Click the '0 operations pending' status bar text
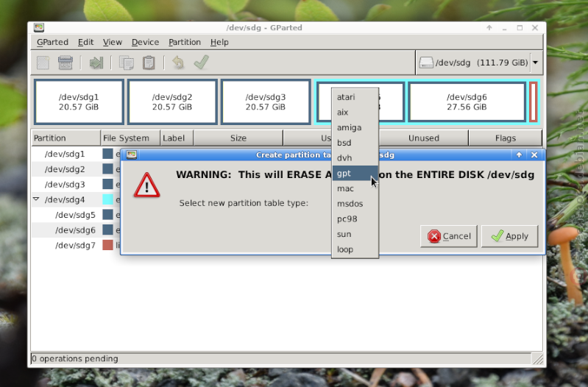 tap(75, 358)
